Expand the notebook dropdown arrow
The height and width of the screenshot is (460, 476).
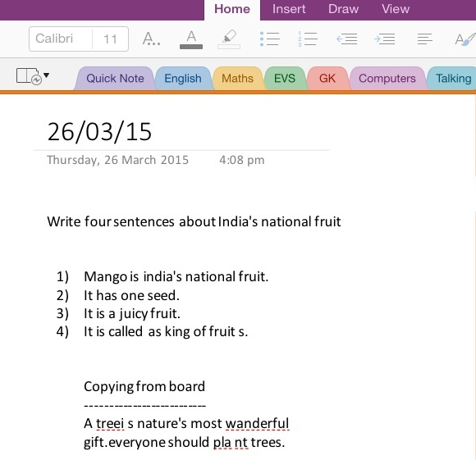(47, 75)
